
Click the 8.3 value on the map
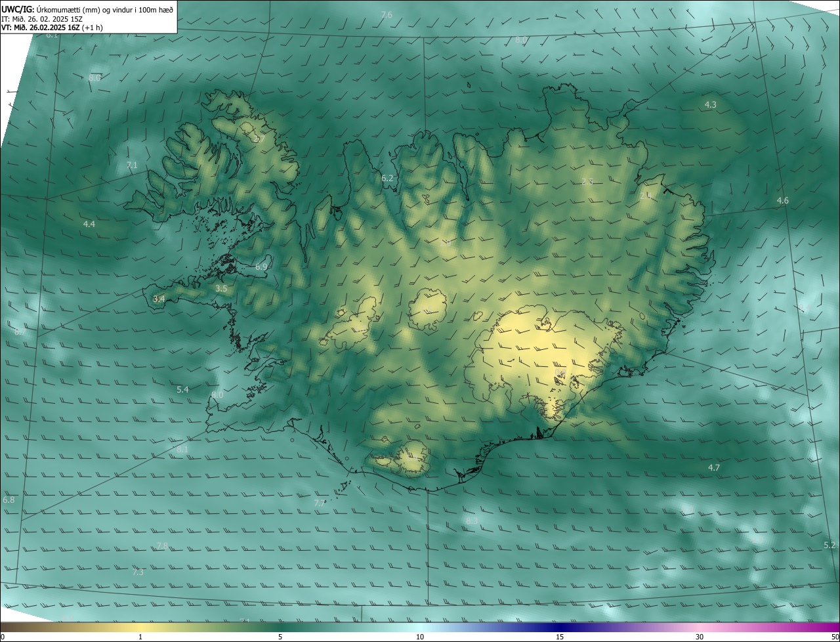472,521
